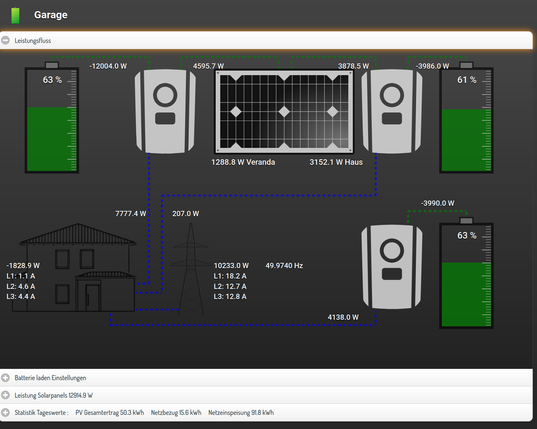Click the 3152.1 W Haus label
This screenshot has height=429, width=537.
[x=336, y=162]
